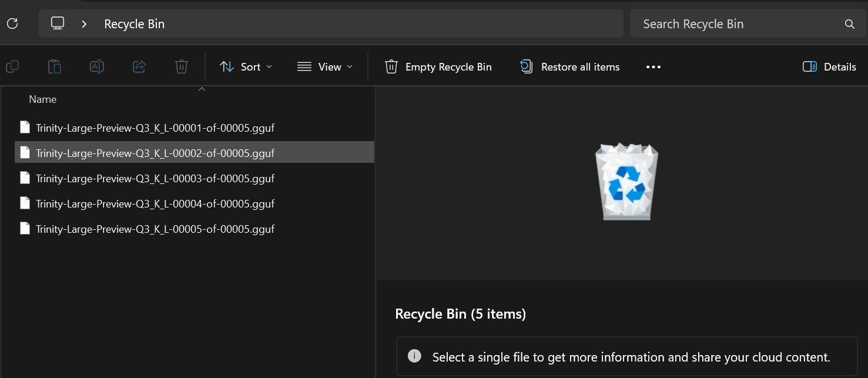This screenshot has height=378, width=868.
Task: Click the Share icon
Action: (139, 66)
